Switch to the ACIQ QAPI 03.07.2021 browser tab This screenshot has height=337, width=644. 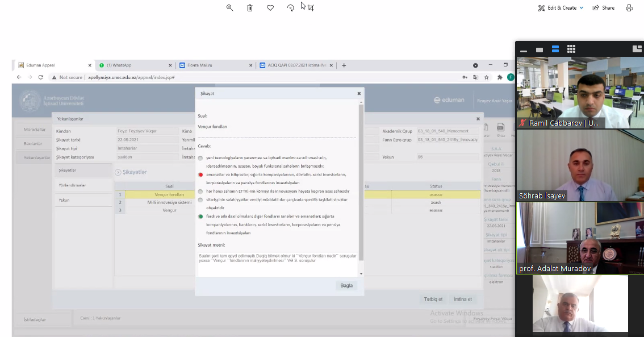click(295, 65)
